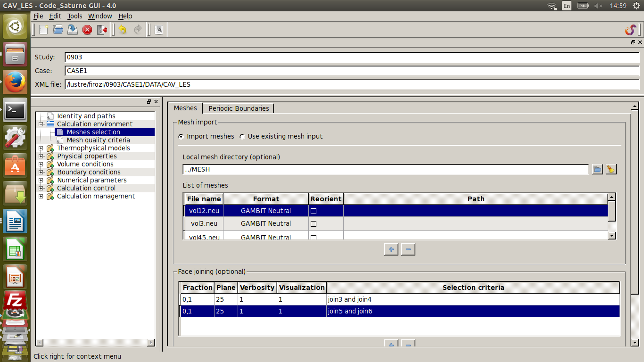Click the Local mesh directory input field

pyautogui.click(x=385, y=169)
